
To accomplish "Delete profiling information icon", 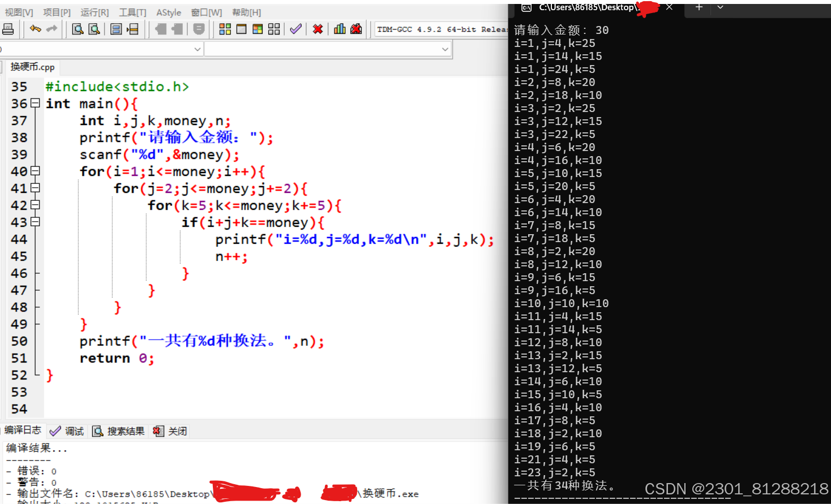I will [356, 29].
